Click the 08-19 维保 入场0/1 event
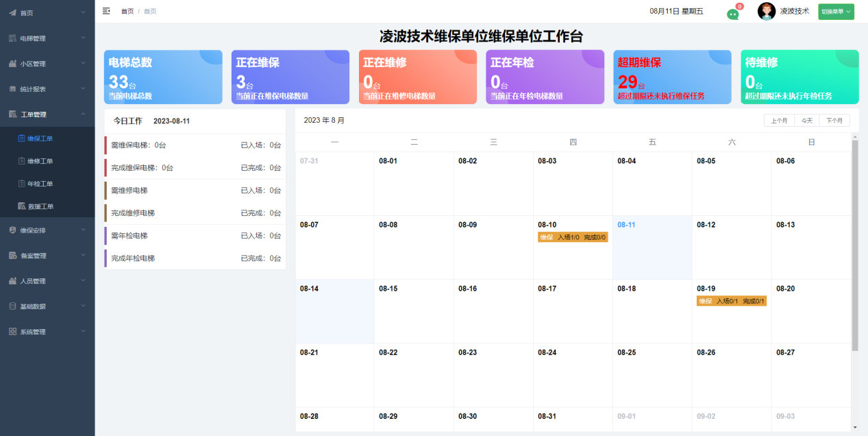The height and width of the screenshot is (436, 868). [x=732, y=301]
